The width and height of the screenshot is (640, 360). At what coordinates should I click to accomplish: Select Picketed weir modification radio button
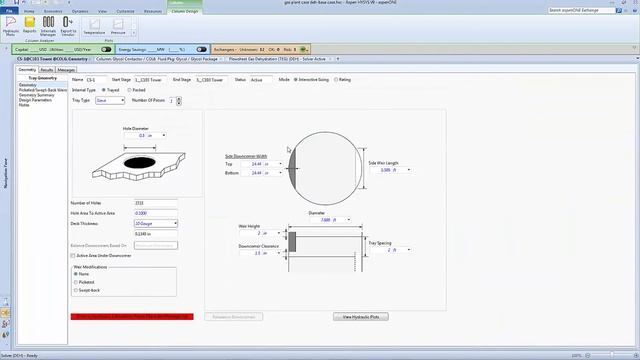coord(76,282)
